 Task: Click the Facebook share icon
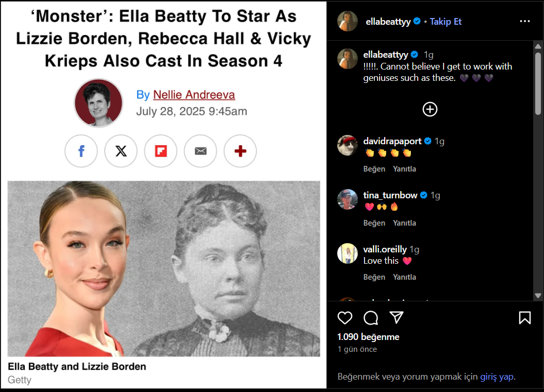point(81,151)
